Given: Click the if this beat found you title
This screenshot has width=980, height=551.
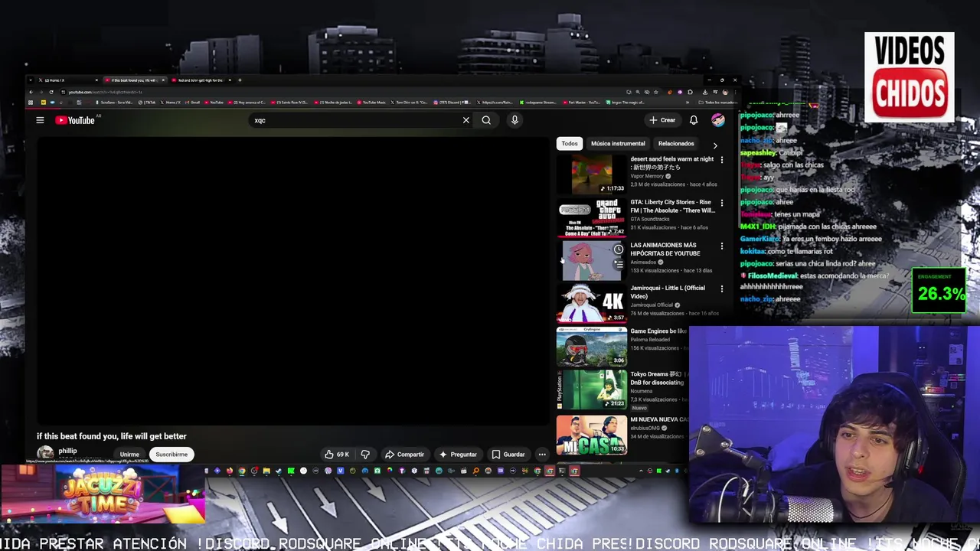Looking at the screenshot, I should click(x=112, y=436).
